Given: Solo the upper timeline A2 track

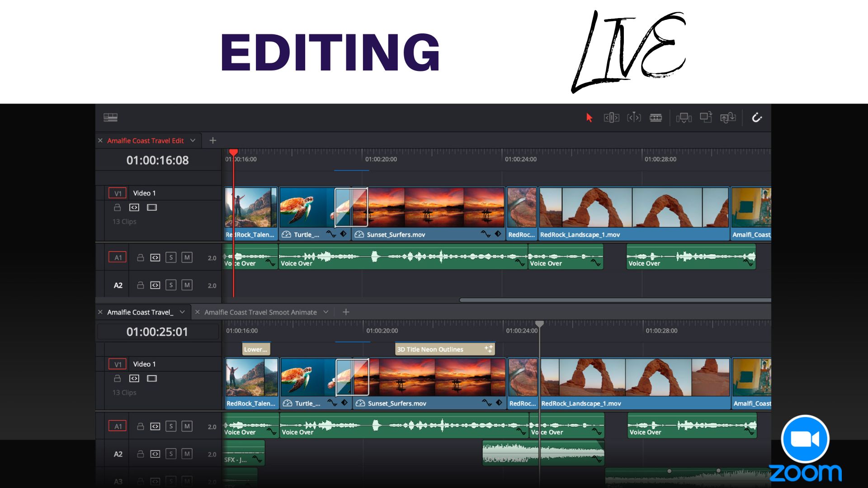Looking at the screenshot, I should (170, 285).
